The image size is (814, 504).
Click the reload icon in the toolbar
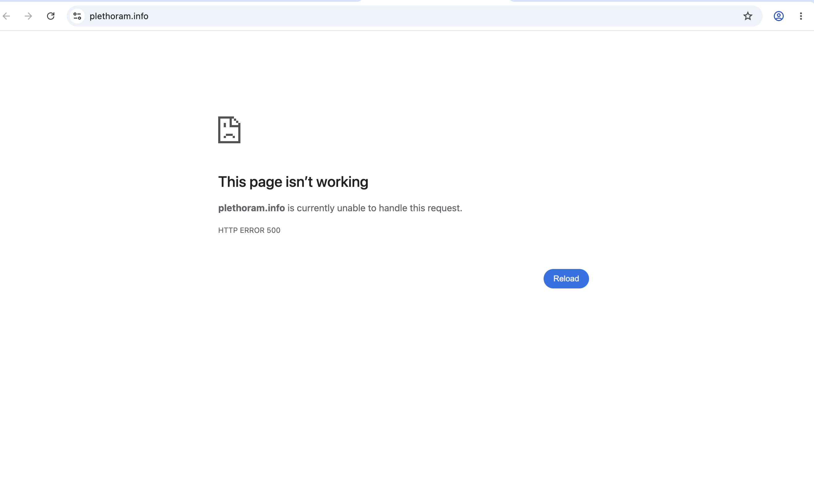click(51, 16)
